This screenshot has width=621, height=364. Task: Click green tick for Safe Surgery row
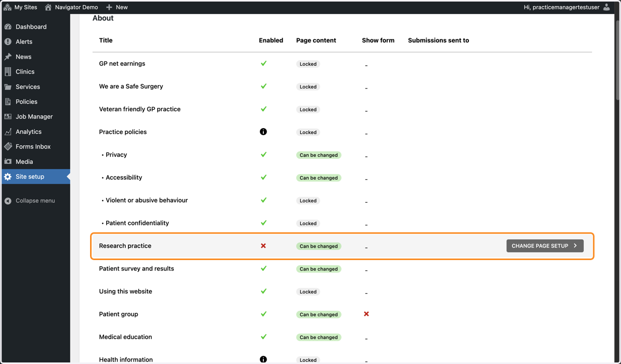point(263,86)
